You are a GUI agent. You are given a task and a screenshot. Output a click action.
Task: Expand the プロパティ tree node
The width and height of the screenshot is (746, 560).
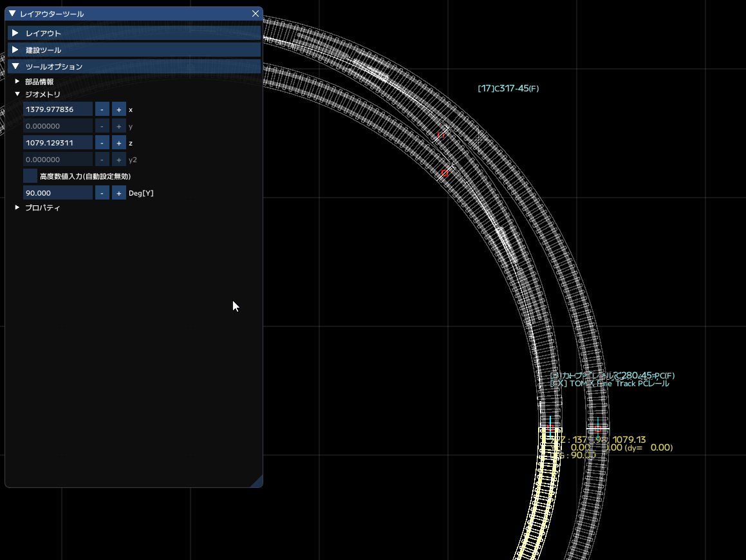tap(17, 207)
